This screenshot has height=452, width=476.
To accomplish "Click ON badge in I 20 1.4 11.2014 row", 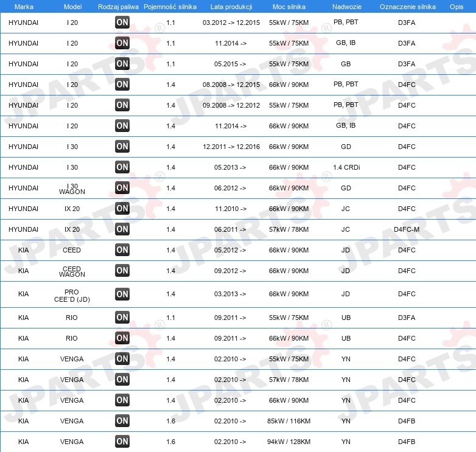I will coord(122,125).
